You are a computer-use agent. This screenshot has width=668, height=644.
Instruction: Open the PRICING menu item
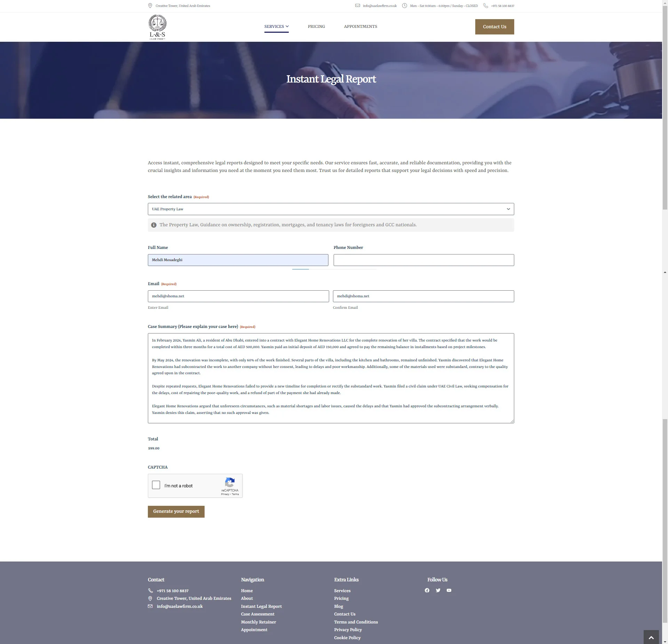point(316,26)
